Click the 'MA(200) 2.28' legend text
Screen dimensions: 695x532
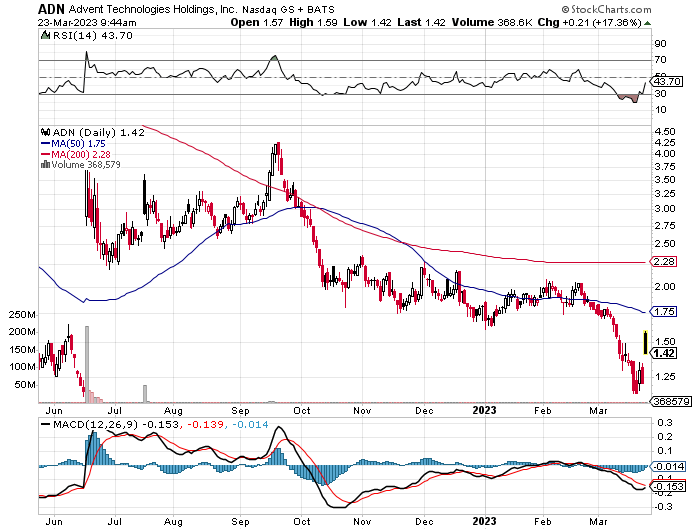coord(81,154)
